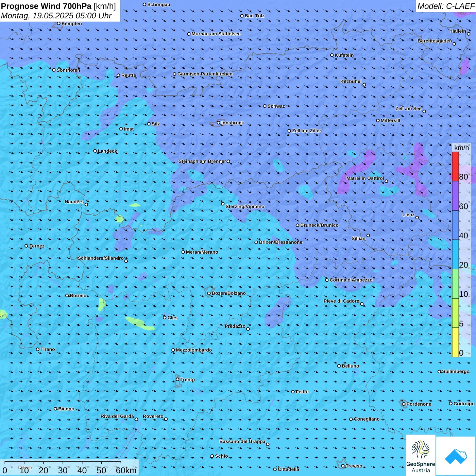This screenshot has width=476, height=476.
Task: Click the blue cloud house logo
Action: coord(456,456)
